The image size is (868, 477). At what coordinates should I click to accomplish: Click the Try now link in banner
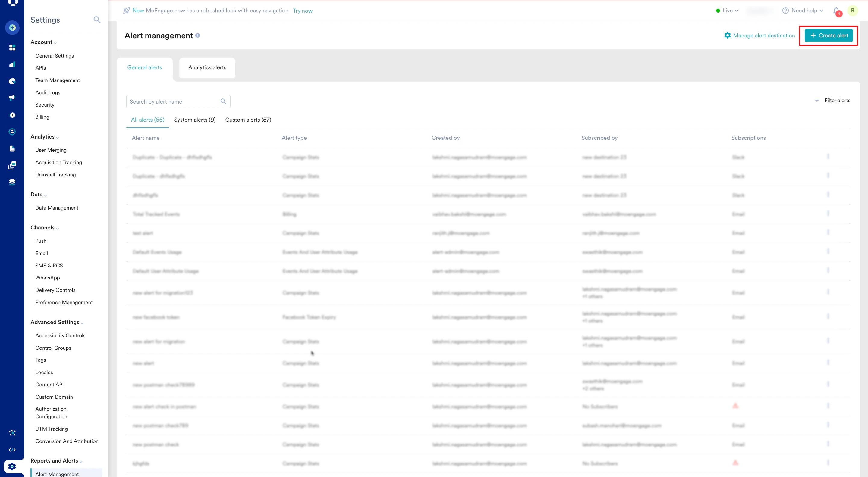(x=302, y=11)
